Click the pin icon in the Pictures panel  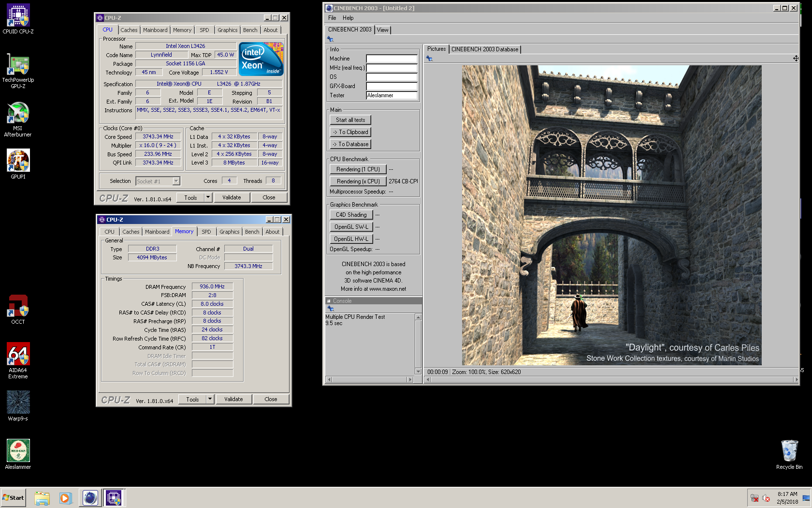[x=429, y=59]
